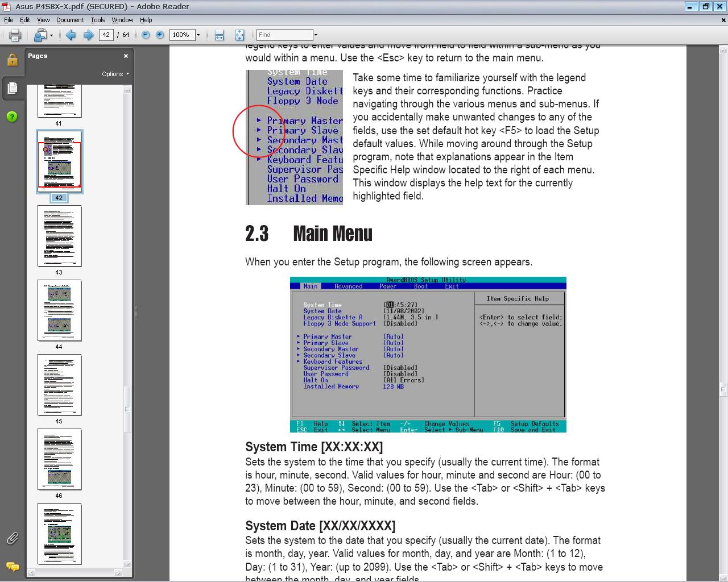Select page 44 thumbnail

click(x=59, y=310)
